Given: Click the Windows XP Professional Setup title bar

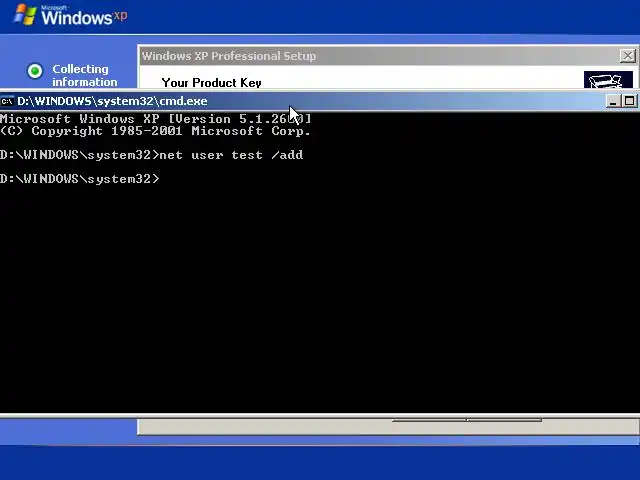Looking at the screenshot, I should coord(380,56).
